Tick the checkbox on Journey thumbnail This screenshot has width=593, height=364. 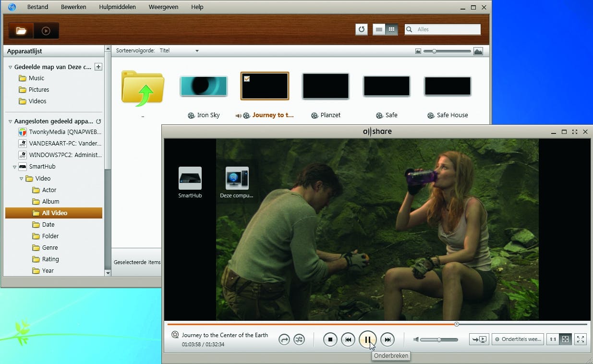tap(247, 79)
